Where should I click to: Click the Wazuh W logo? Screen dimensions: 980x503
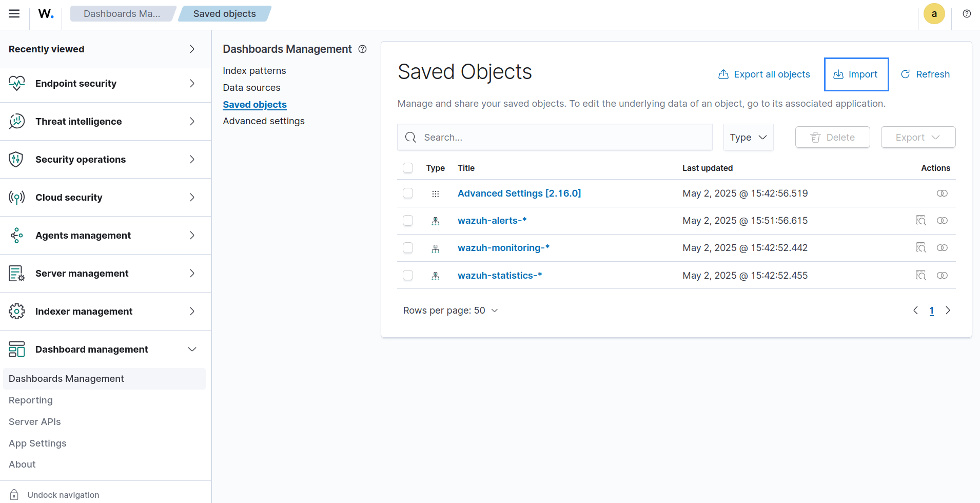tap(46, 14)
